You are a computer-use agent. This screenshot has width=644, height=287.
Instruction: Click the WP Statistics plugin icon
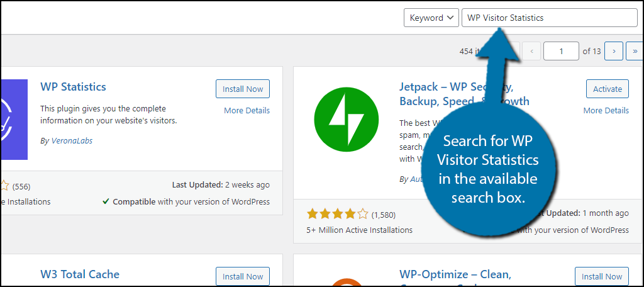pyautogui.click(x=14, y=119)
